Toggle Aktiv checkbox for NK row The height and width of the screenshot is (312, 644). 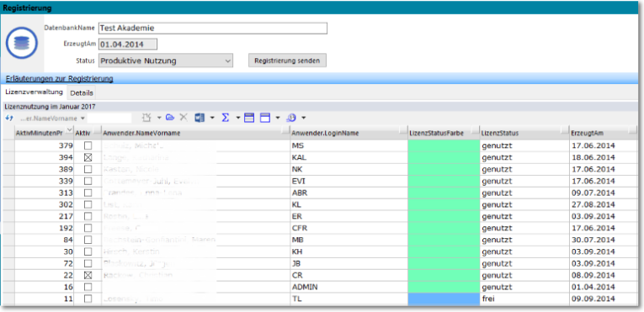click(x=88, y=169)
